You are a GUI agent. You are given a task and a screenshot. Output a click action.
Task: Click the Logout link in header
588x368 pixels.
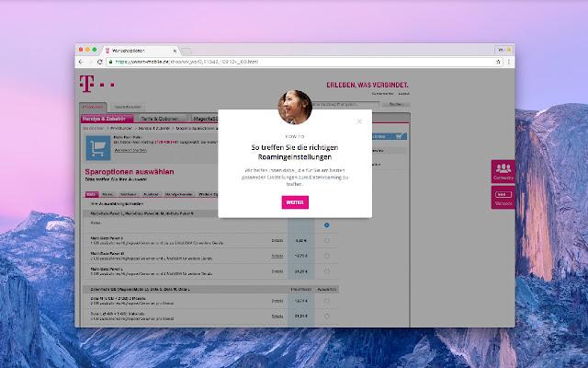pos(403,94)
